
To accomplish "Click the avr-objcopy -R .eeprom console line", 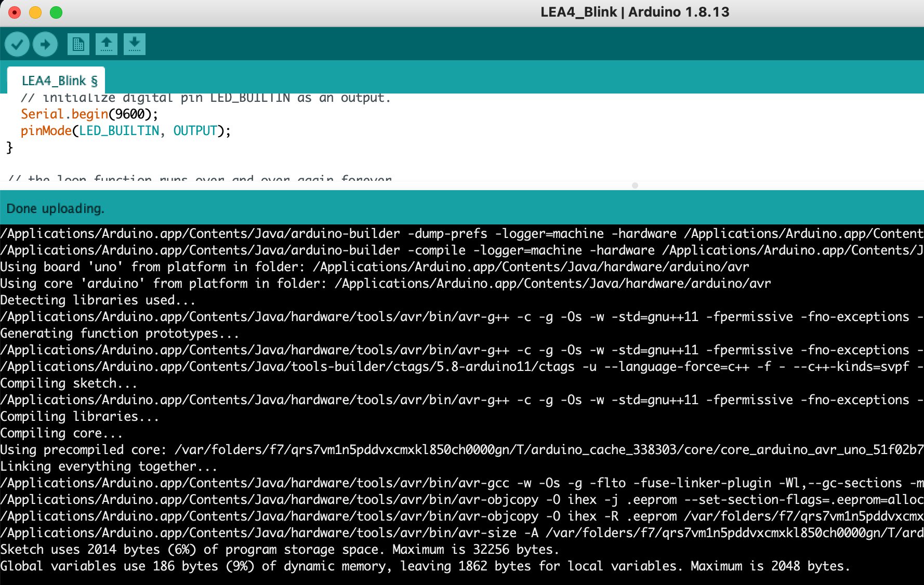I will point(462,516).
